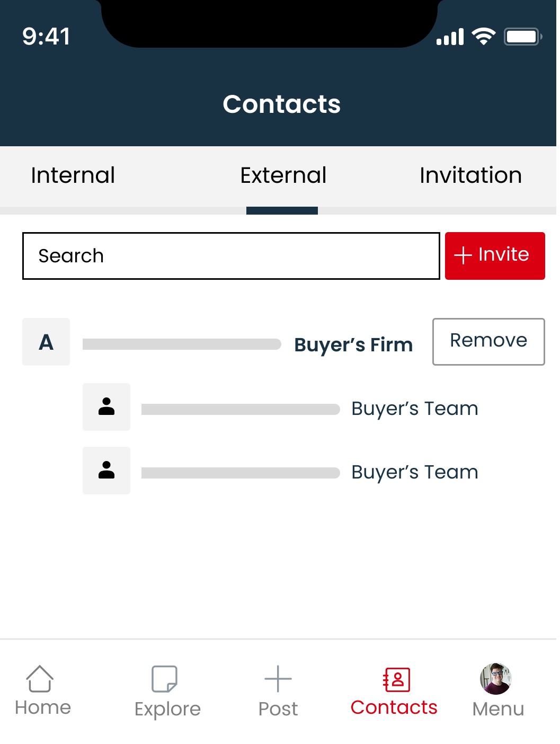Viewport: 560px width, 744px height.
Task: Open the Invitation tab
Action: coord(470,175)
